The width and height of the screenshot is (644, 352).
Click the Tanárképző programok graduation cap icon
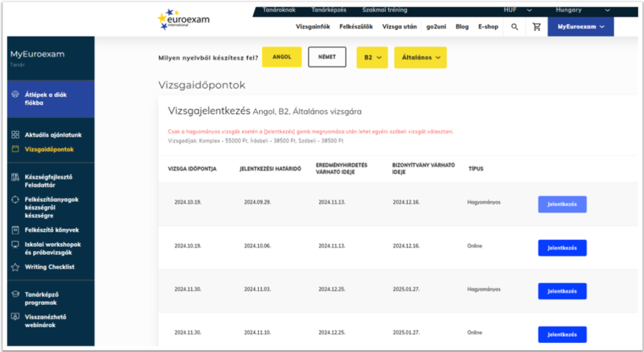point(15,294)
